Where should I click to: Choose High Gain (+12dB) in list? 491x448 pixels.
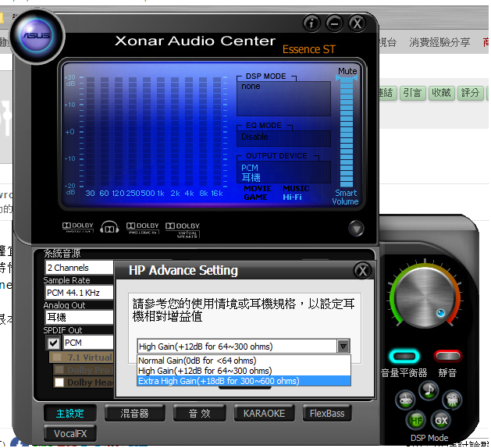pyautogui.click(x=244, y=371)
